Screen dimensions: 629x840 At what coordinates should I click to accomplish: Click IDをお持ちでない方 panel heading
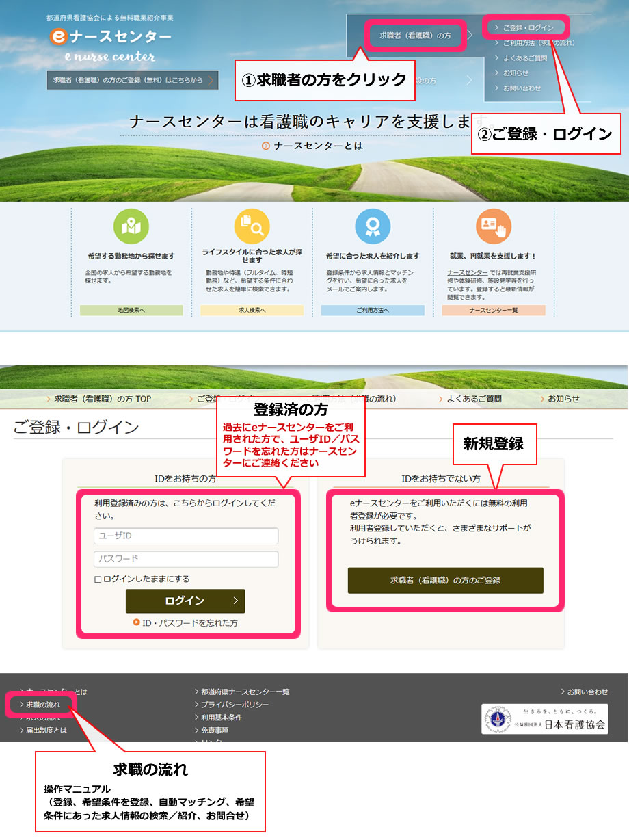tap(441, 479)
